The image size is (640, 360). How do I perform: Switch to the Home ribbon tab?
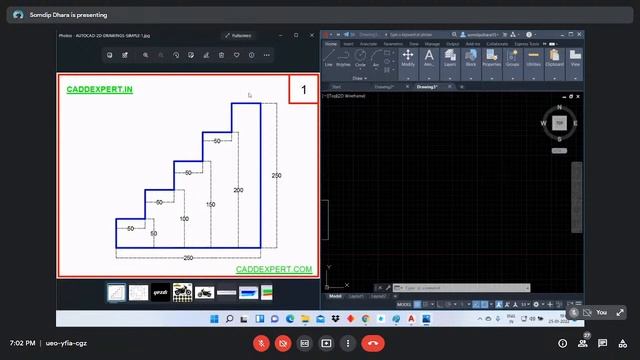331,44
